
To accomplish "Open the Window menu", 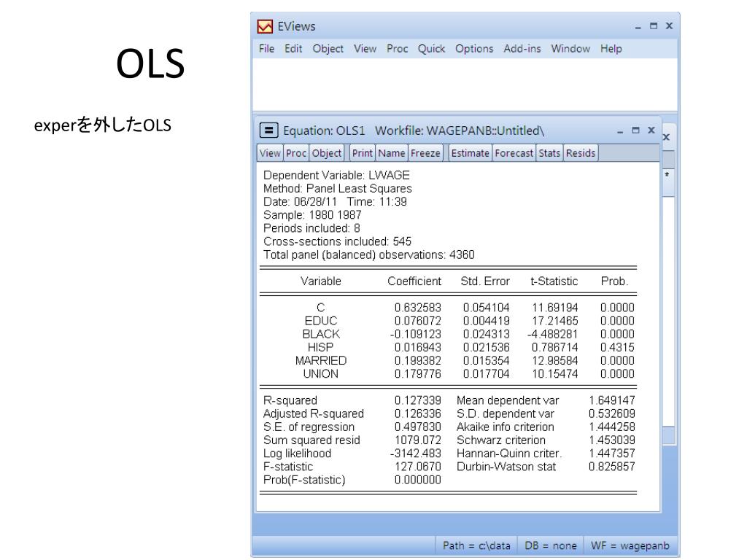I will tap(570, 49).
